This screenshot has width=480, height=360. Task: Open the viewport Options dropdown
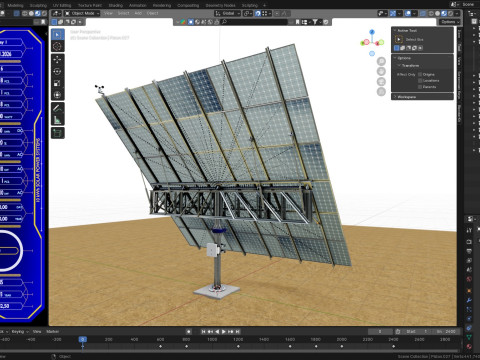(x=450, y=22)
